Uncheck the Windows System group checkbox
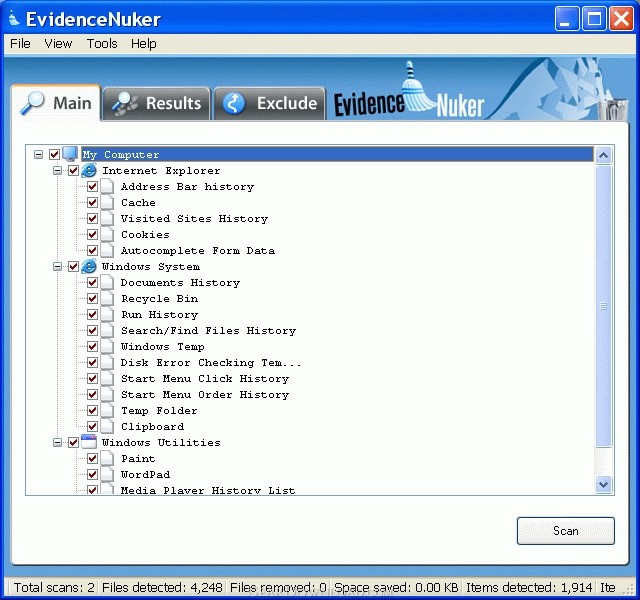Image resolution: width=640 pixels, height=600 pixels. tap(73, 267)
